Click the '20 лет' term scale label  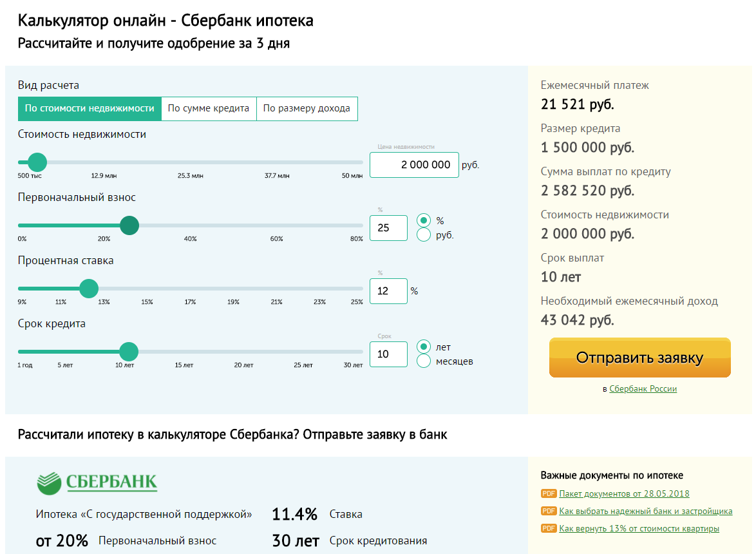pyautogui.click(x=243, y=365)
